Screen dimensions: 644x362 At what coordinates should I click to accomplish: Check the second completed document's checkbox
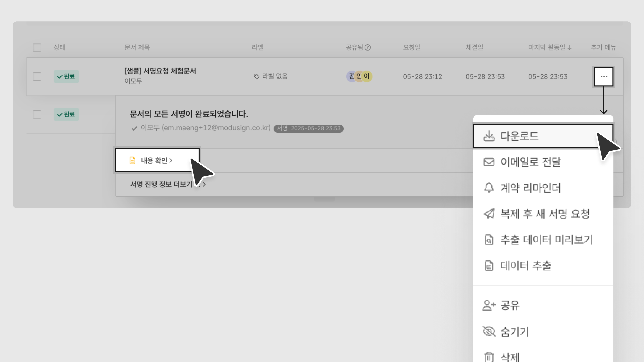tap(37, 114)
